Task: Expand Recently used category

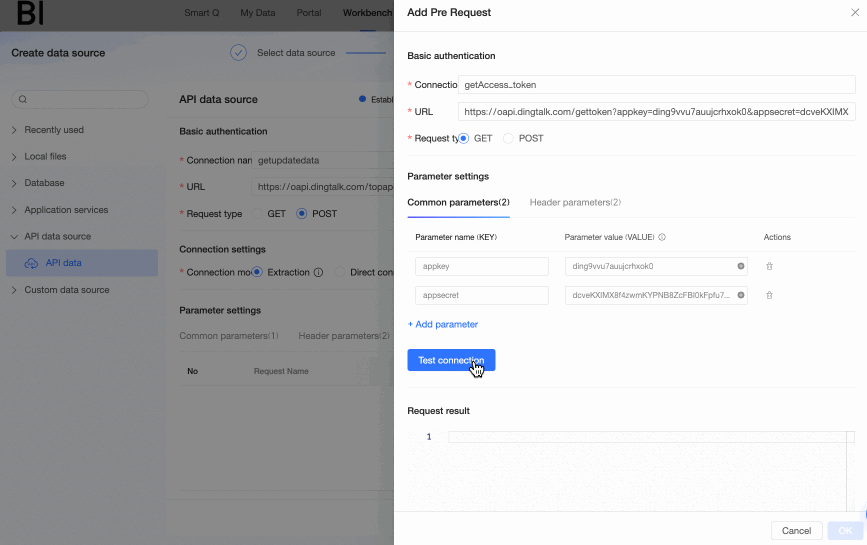Action: tap(14, 130)
